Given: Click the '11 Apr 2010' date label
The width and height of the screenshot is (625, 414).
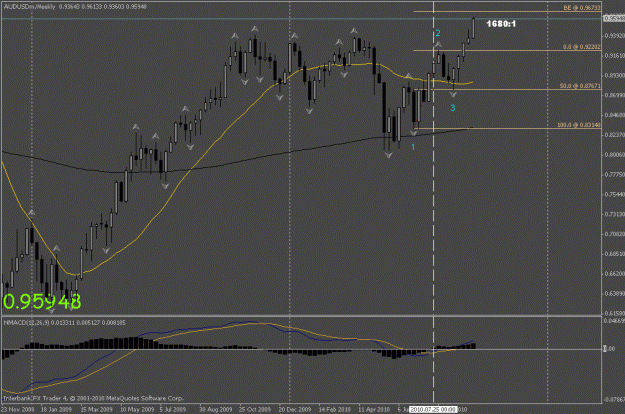Looking at the screenshot, I should point(374,409).
